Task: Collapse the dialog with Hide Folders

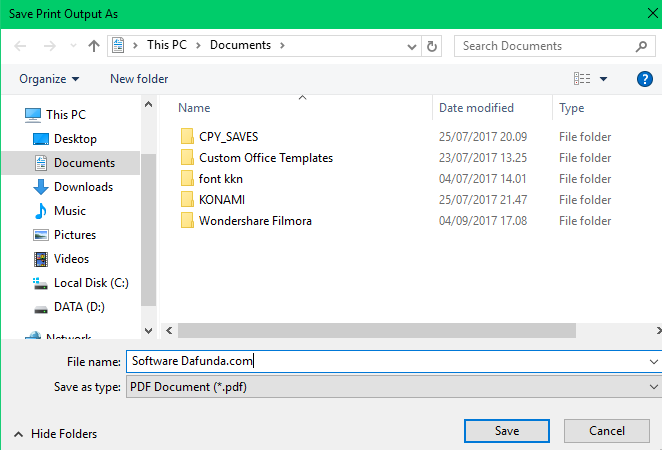Action: coord(56,434)
